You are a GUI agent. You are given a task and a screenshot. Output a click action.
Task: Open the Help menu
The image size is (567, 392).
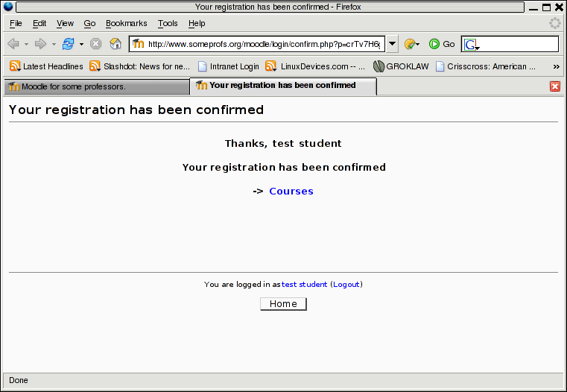(x=197, y=24)
